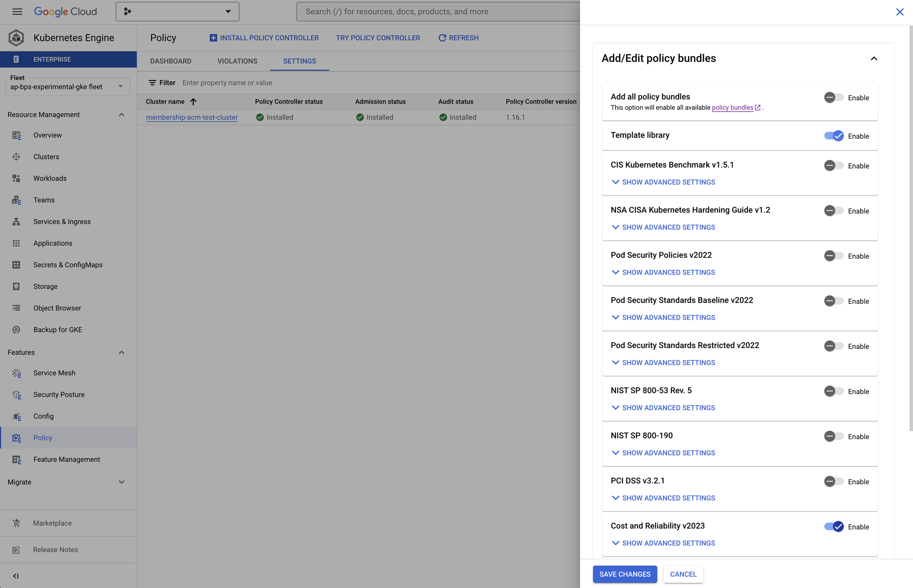
Task: Open Clusters via its sidebar icon
Action: tap(16, 157)
